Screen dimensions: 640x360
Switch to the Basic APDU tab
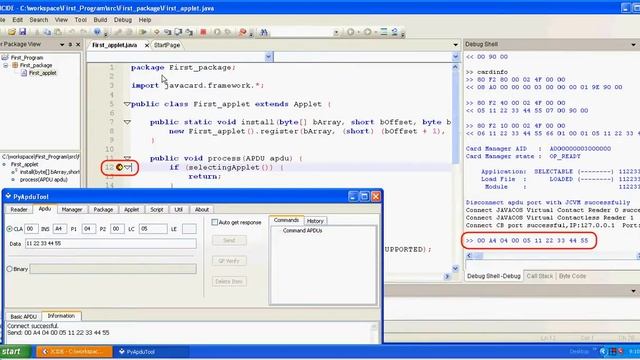tap(23, 316)
